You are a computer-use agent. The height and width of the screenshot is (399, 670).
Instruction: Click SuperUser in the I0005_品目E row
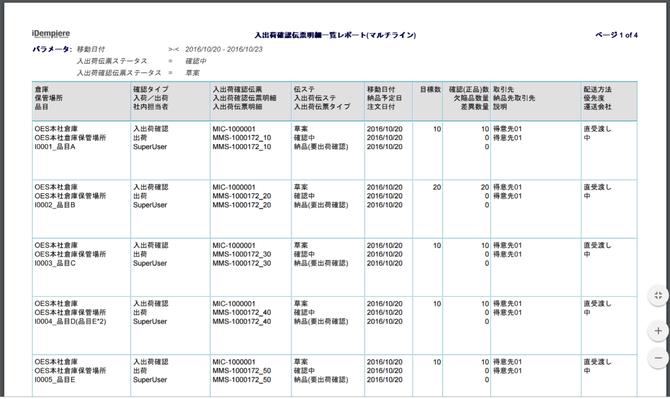(x=150, y=379)
